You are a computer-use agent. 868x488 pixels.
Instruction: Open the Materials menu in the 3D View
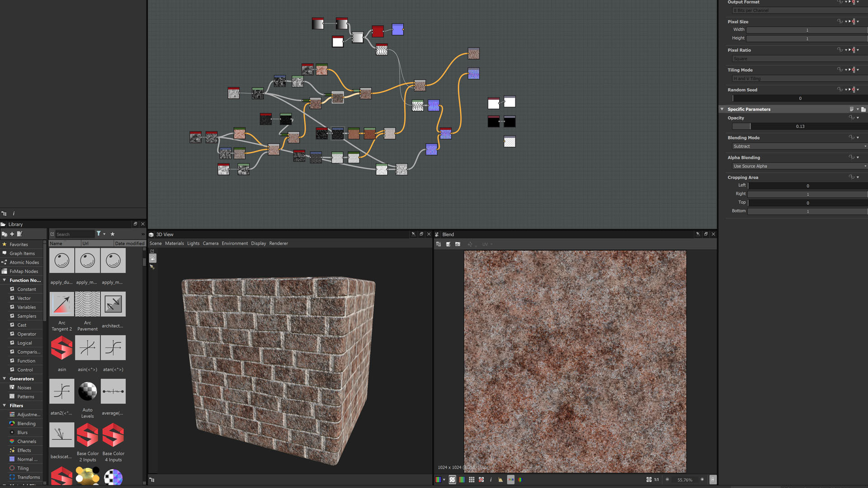175,243
